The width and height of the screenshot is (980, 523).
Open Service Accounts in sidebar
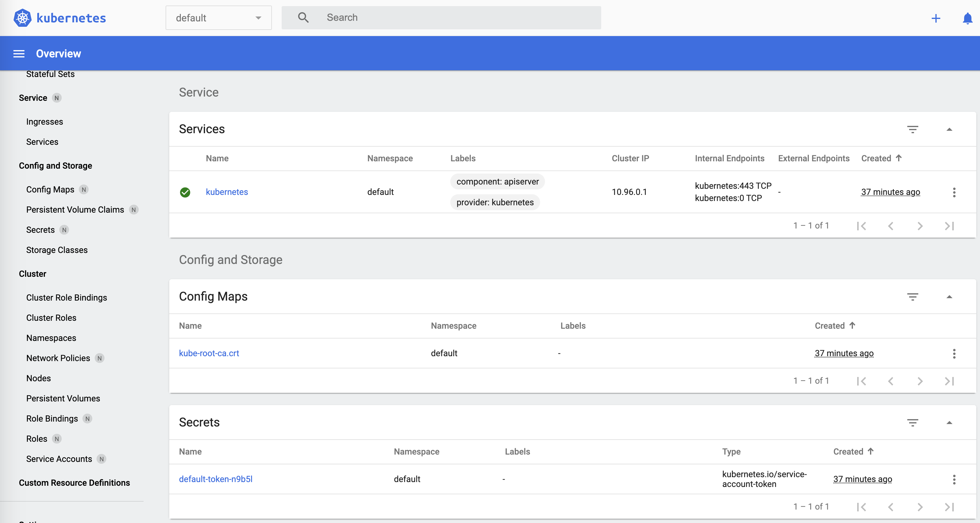(x=59, y=459)
